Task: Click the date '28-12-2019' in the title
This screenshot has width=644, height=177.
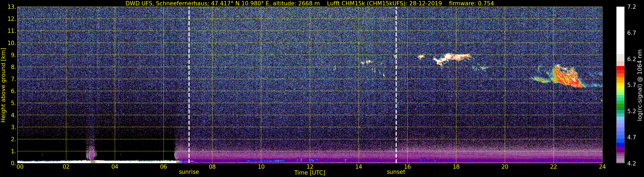Action: (426, 3)
